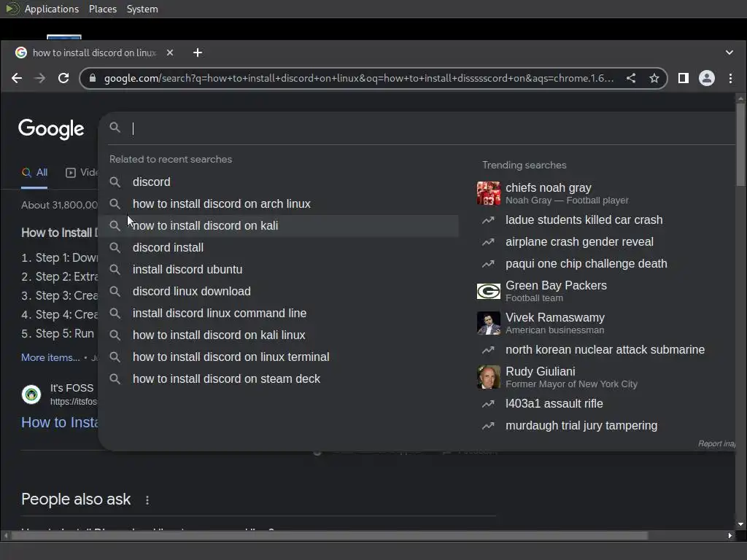The width and height of the screenshot is (747, 560).
Task: Expand the tab search chevron
Action: pos(729,52)
